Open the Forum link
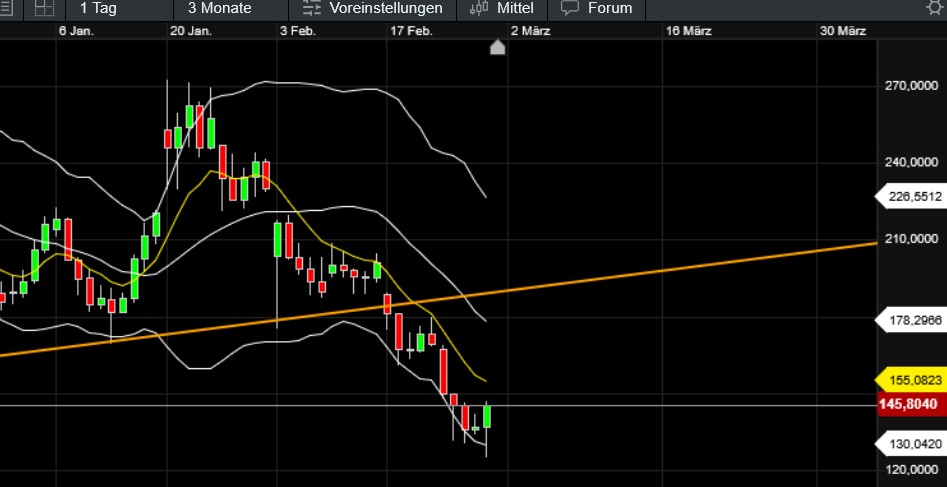This screenshot has height=487, width=947. pos(610,8)
